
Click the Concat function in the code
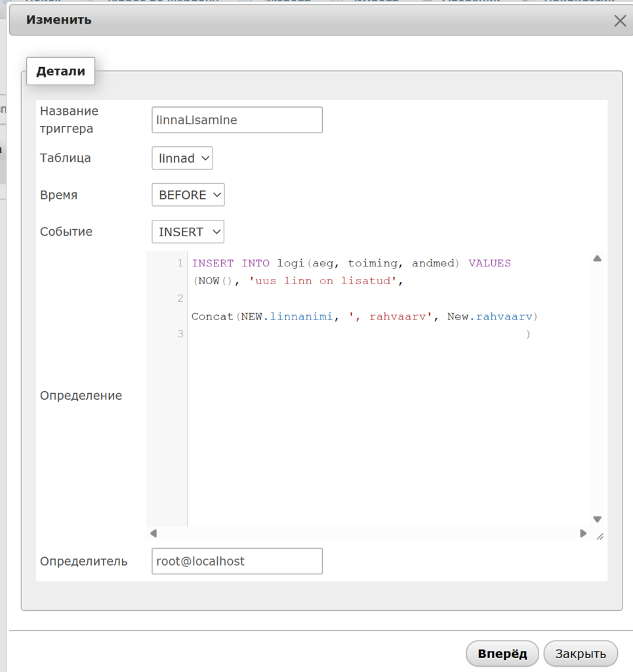pyautogui.click(x=212, y=317)
